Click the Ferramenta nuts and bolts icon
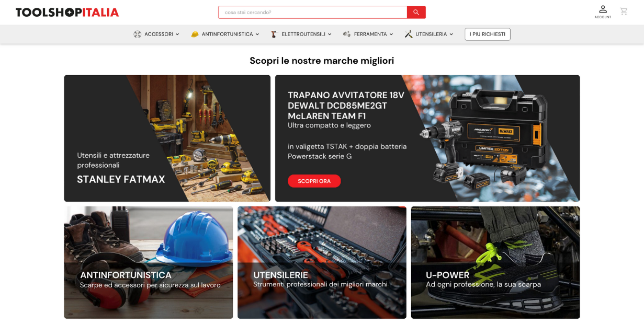The width and height of the screenshot is (644, 336). click(x=346, y=34)
